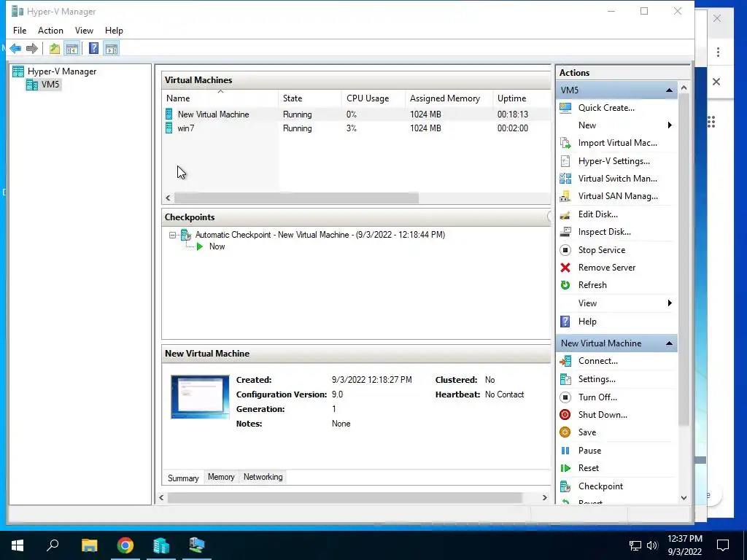Click the Hyper-V Settings icon
747x560 pixels.
[565, 161]
